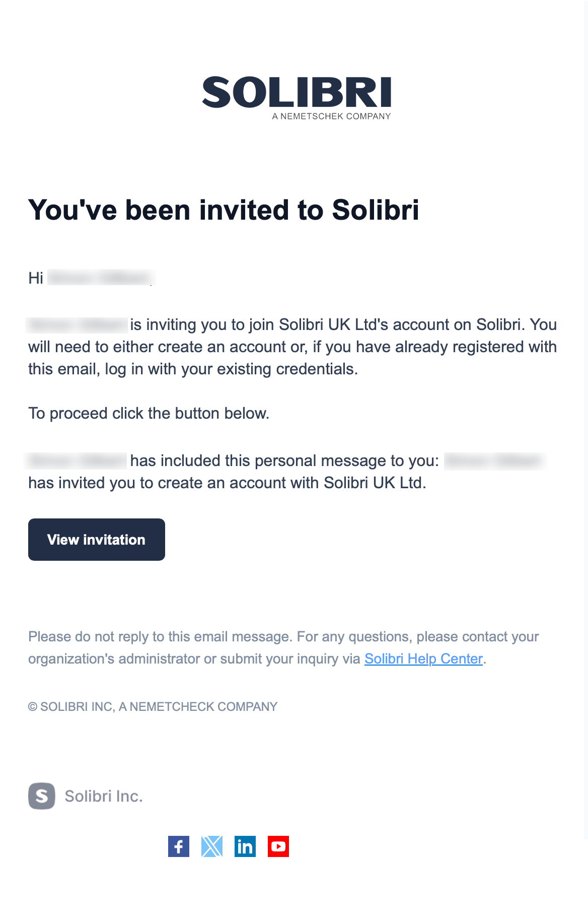
Task: Open Solibri's YouTube channel icon
Action: pyautogui.click(x=278, y=847)
